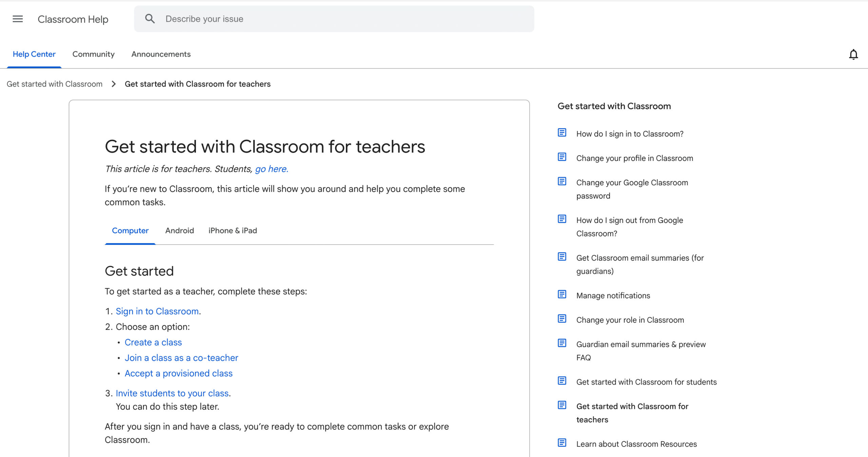Switch to the iPhone & iPad tab

point(233,231)
